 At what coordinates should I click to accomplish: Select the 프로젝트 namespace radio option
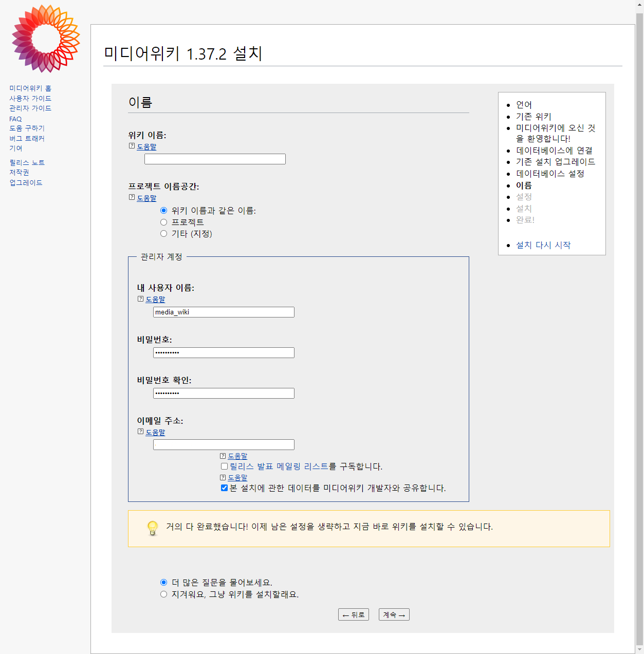(164, 222)
